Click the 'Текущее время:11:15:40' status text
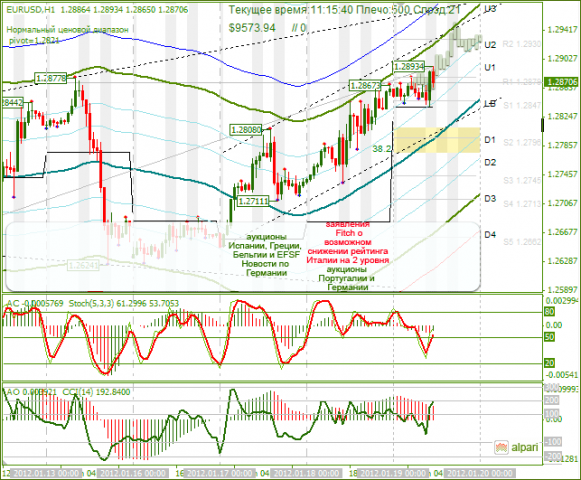Viewport: 581px width, 480px height. point(290,10)
